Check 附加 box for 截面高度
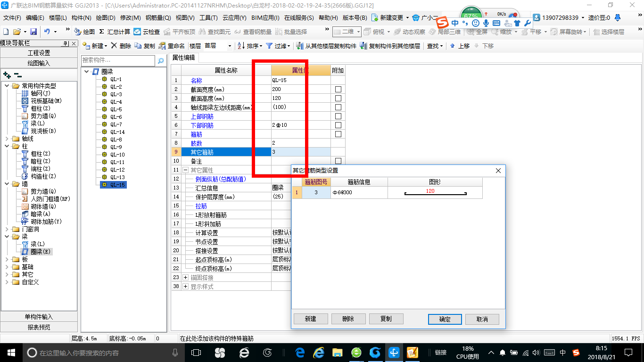The width and height of the screenshot is (644, 362). pyautogui.click(x=338, y=98)
